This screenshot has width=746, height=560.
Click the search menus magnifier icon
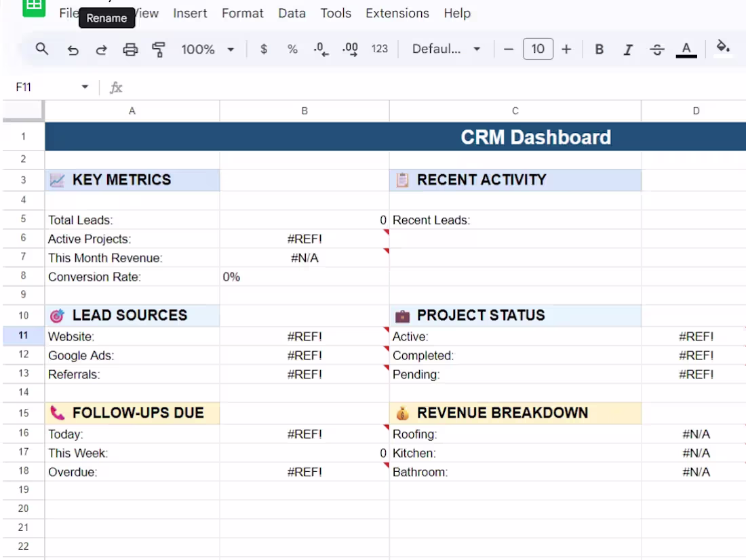tap(42, 49)
